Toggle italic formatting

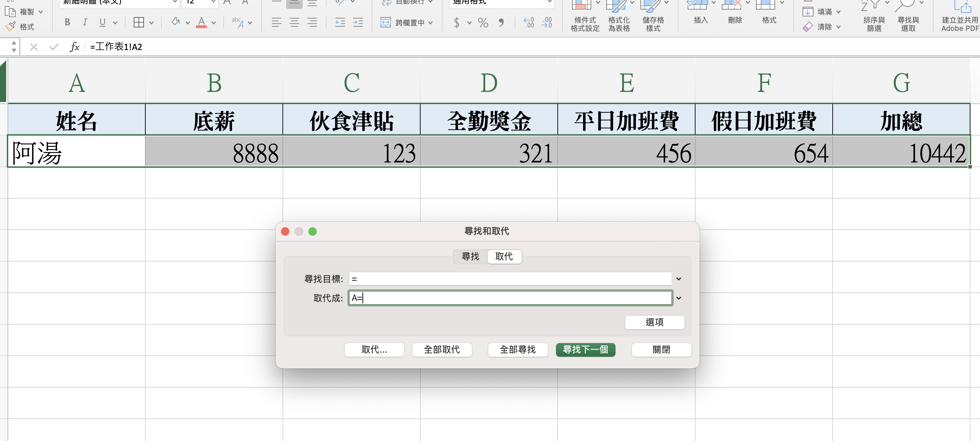pos(85,23)
